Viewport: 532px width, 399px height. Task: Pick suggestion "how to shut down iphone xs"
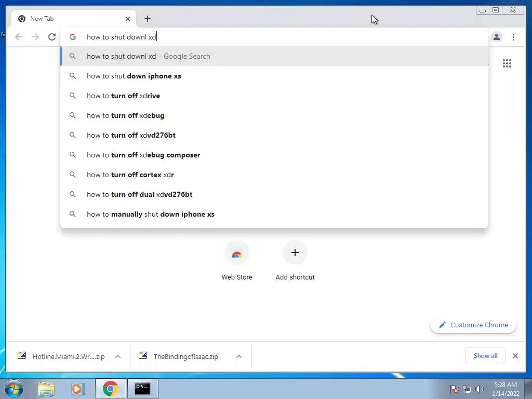coord(274,76)
